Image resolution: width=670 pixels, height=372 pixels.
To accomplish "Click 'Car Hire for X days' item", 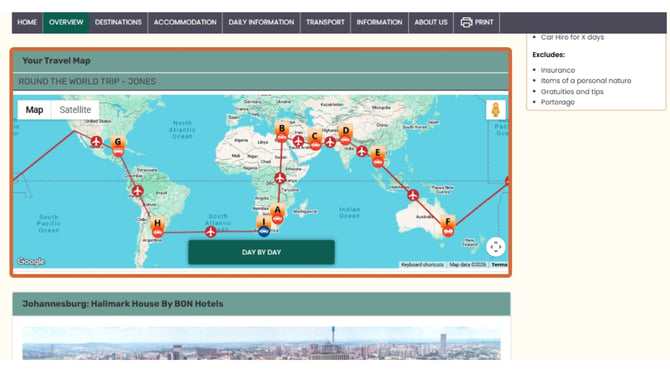I will click(x=573, y=37).
